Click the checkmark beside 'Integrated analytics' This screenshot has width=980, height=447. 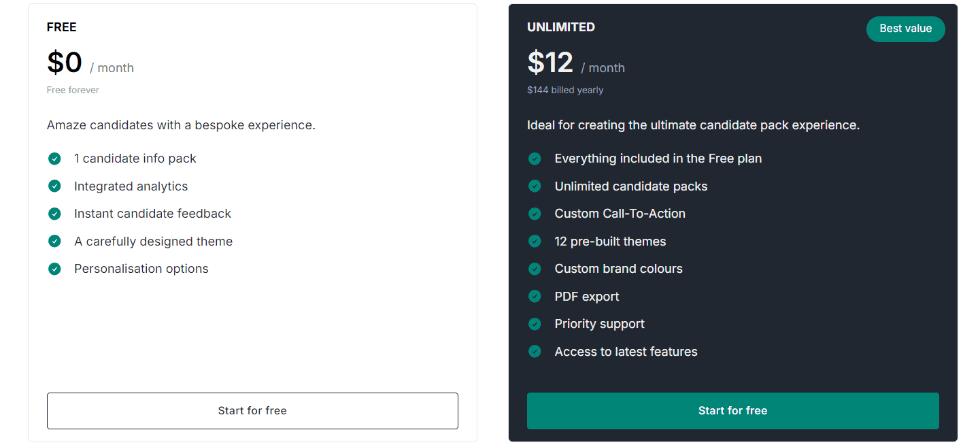pyautogui.click(x=54, y=186)
